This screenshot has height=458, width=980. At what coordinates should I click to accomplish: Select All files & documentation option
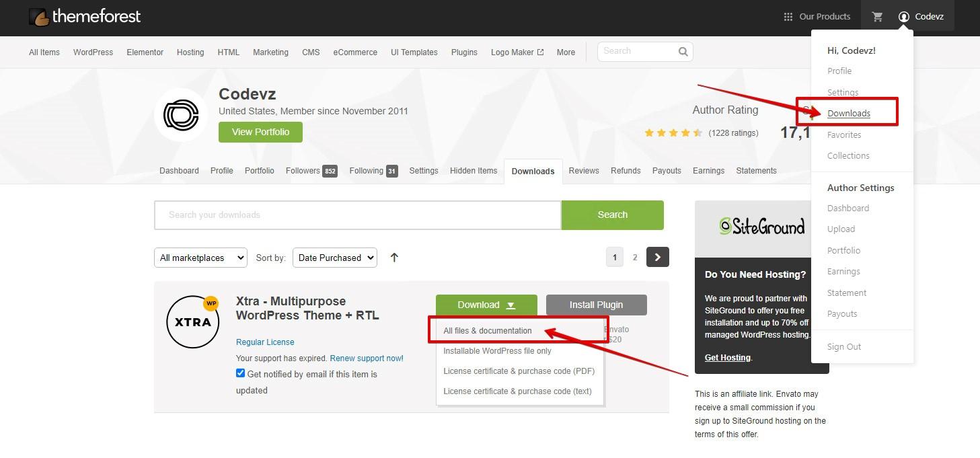click(x=487, y=331)
